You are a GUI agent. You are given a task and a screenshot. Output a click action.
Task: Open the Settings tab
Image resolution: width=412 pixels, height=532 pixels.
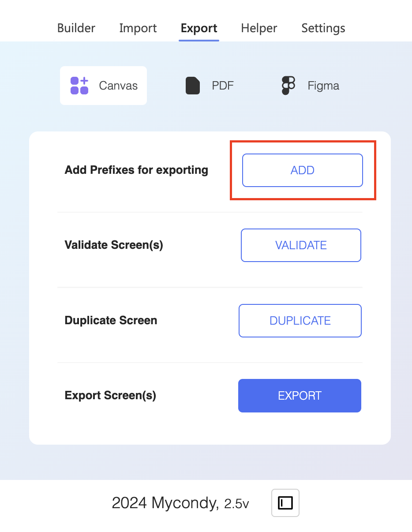(323, 28)
